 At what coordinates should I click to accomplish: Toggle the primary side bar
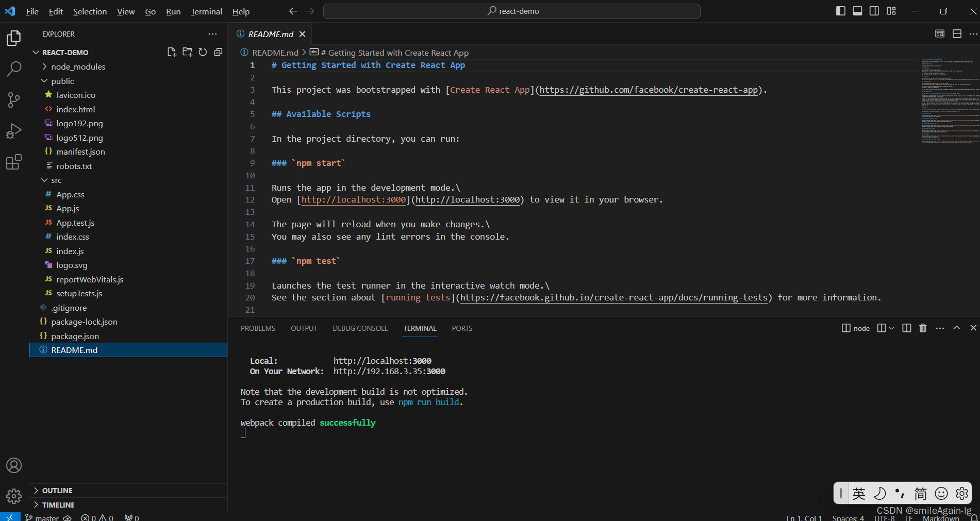840,11
